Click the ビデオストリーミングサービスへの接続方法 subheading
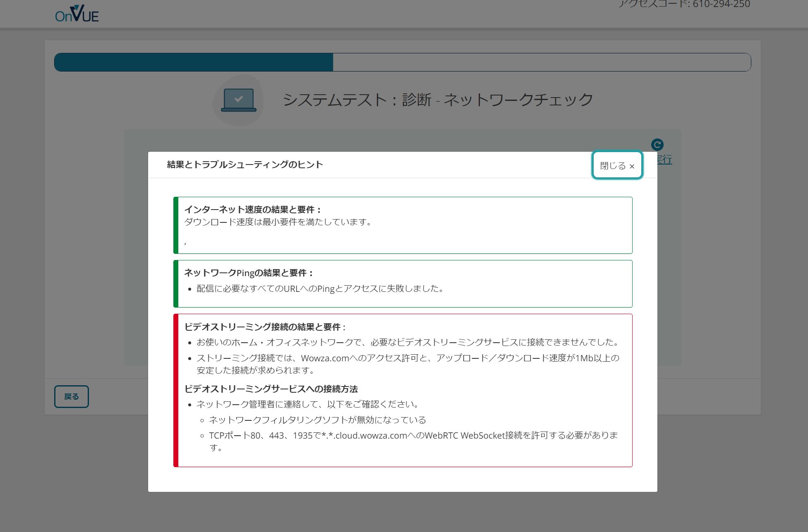Screen dimensions: 808x532 coord(271,389)
